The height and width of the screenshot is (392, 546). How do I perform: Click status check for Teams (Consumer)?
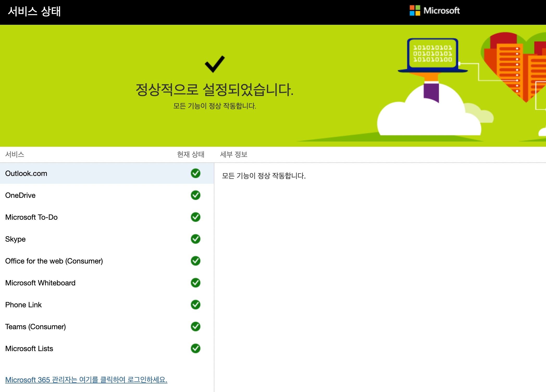[196, 327]
